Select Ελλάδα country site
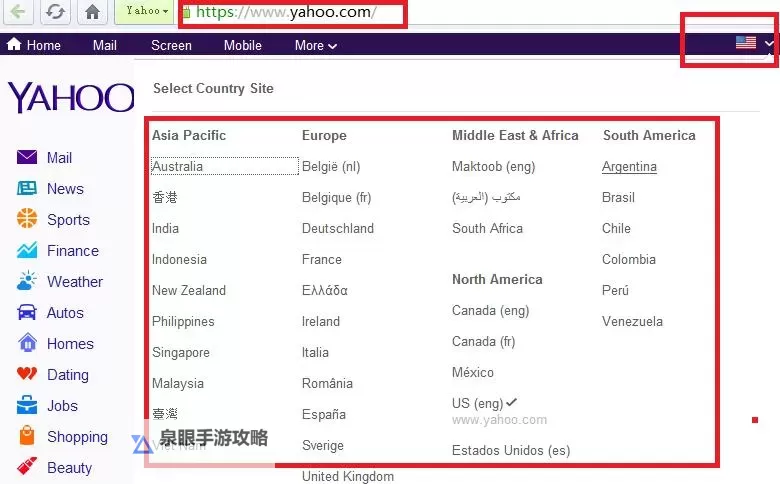Image resolution: width=780 pixels, height=484 pixels. tap(324, 290)
